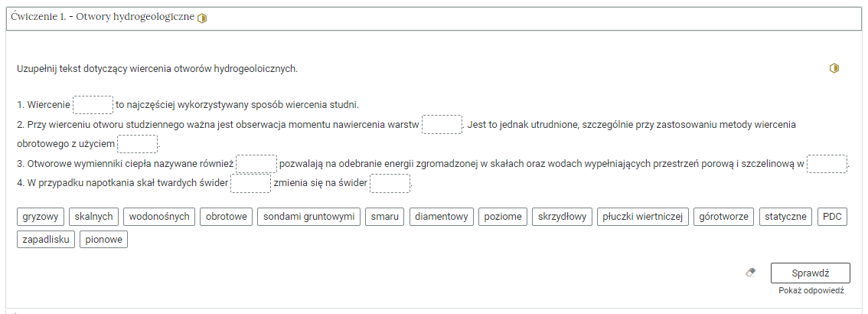Click the icon next to the exercise title
Image resolution: width=868 pixels, height=314 pixels.
point(202,18)
